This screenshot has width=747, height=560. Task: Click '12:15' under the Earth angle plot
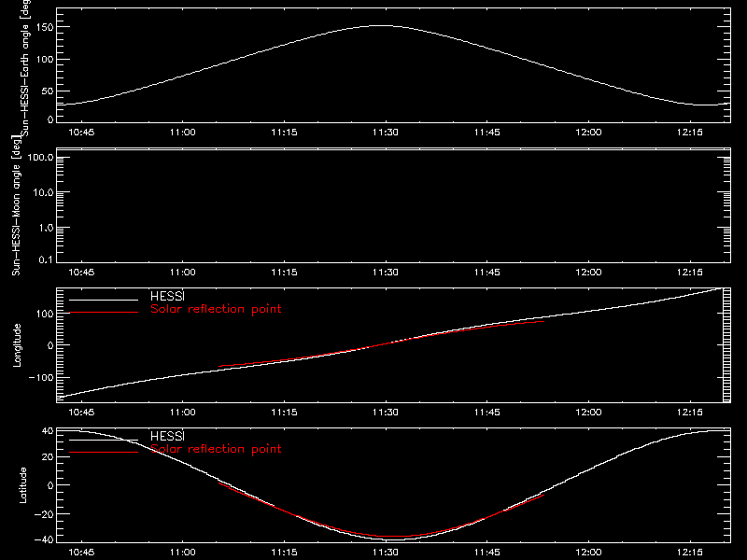pyautogui.click(x=690, y=132)
